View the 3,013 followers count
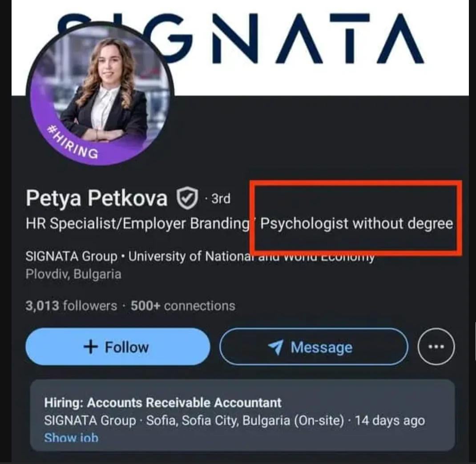Screen dimensions: 476x464 tap(71, 306)
